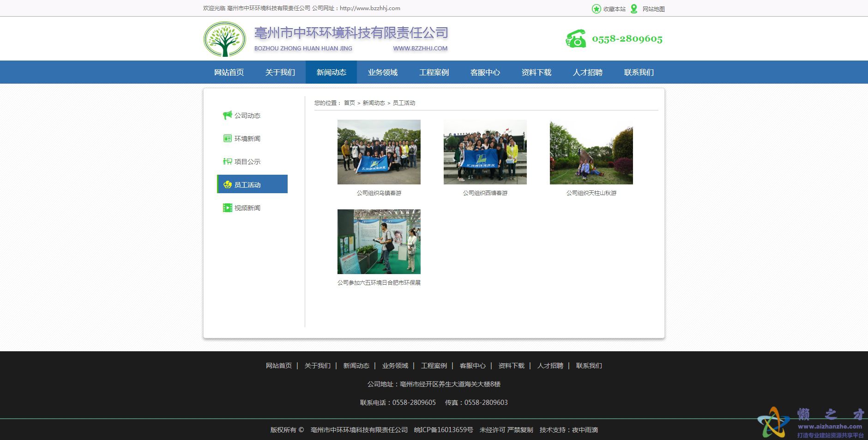Click the star icon for 收藏本站

[596, 9]
